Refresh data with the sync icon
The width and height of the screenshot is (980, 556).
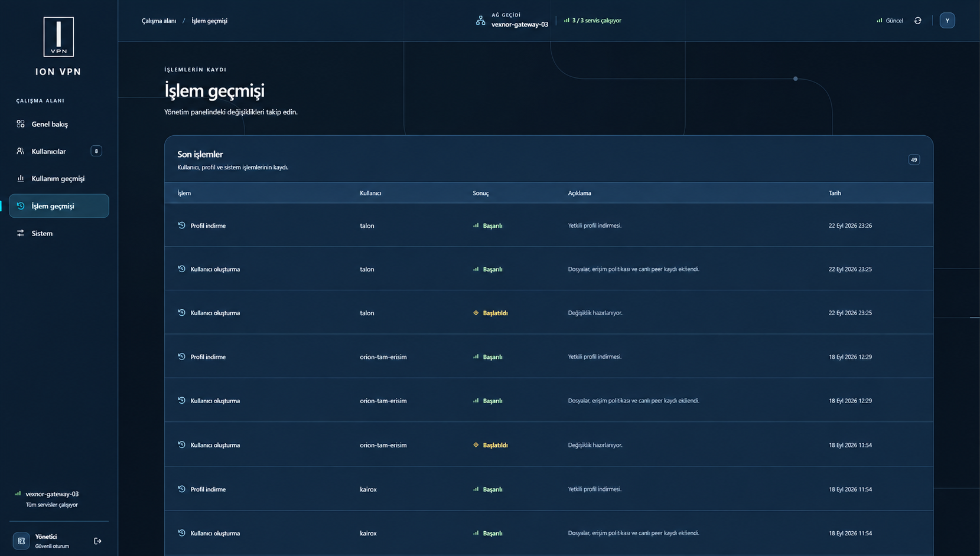918,21
